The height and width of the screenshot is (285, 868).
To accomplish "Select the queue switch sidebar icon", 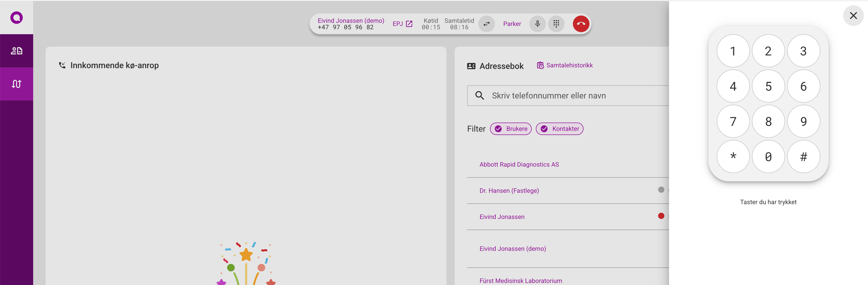I will [17, 84].
